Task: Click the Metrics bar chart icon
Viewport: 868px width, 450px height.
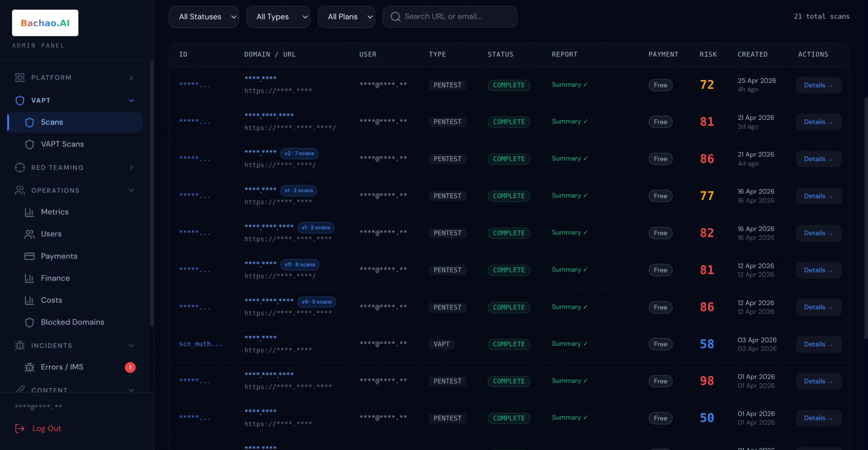Action: coord(29,212)
